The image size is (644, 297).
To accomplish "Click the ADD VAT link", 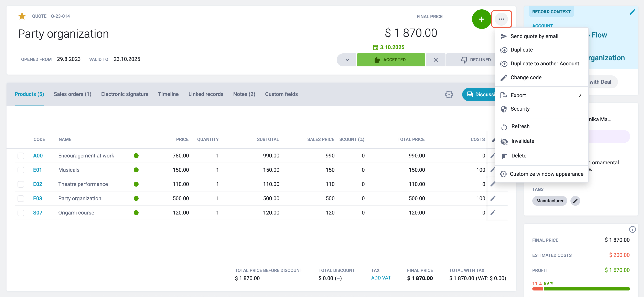I will (x=381, y=278).
